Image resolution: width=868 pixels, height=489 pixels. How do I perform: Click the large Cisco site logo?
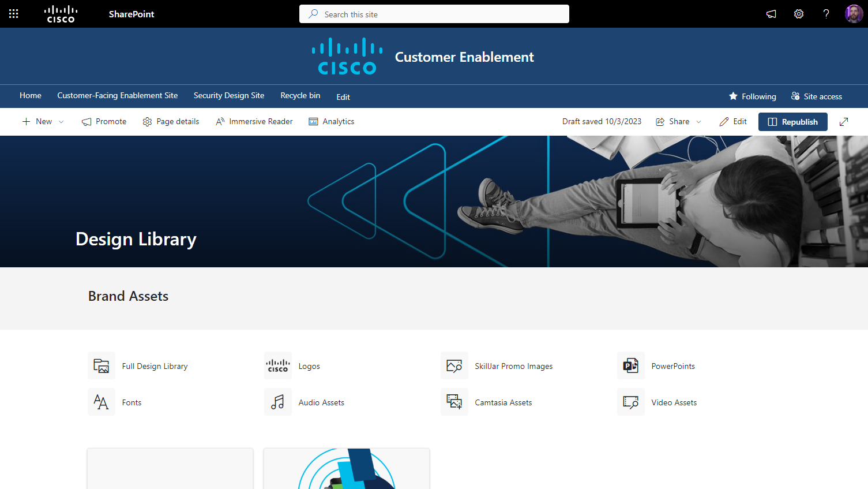(347, 57)
